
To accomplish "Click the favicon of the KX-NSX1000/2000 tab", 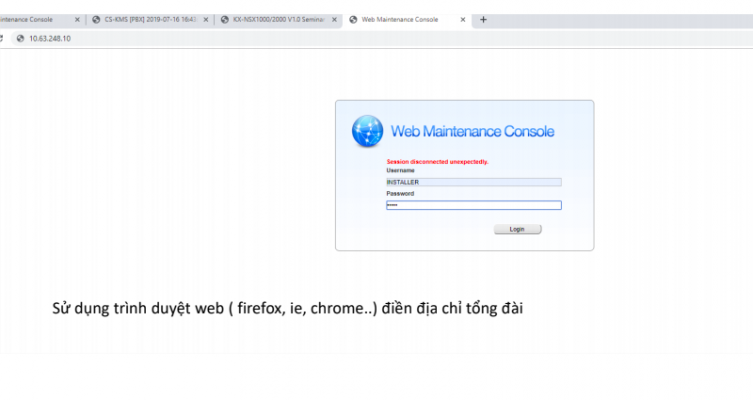I will (225, 19).
